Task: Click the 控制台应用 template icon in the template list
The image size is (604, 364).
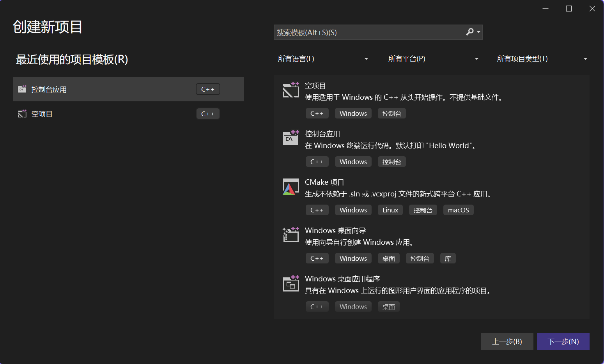Action: point(291,138)
